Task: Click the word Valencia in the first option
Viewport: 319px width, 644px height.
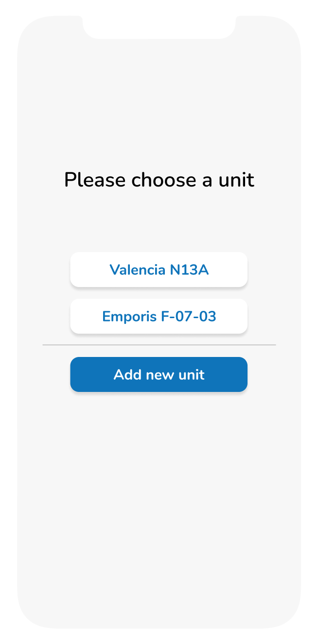Action: click(138, 270)
